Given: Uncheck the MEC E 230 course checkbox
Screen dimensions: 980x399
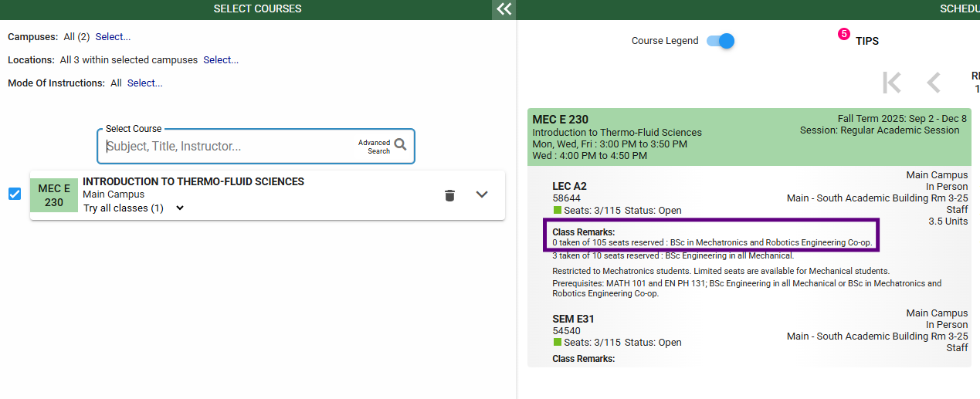Looking at the screenshot, I should click(15, 194).
